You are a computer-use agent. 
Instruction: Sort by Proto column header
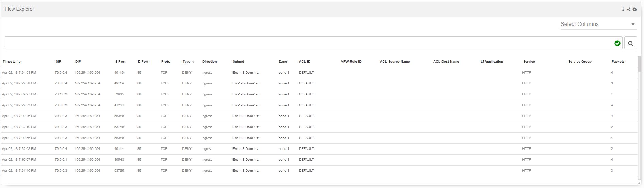[x=166, y=62]
